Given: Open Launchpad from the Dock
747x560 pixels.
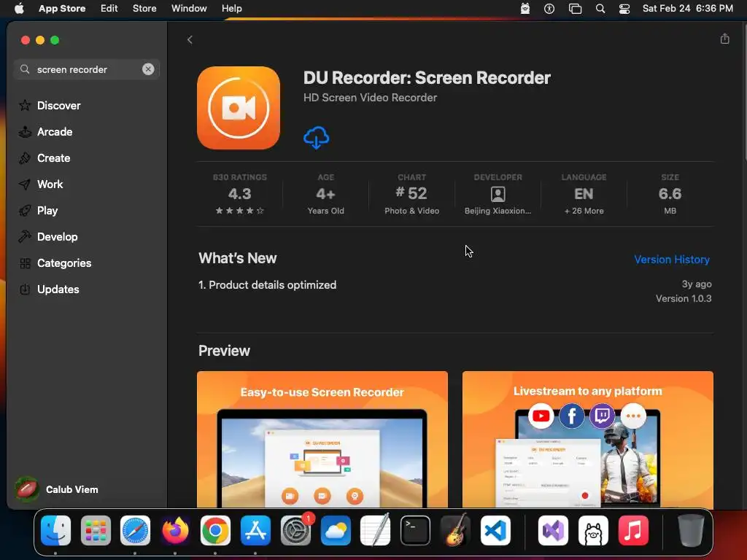Looking at the screenshot, I should (x=96, y=530).
